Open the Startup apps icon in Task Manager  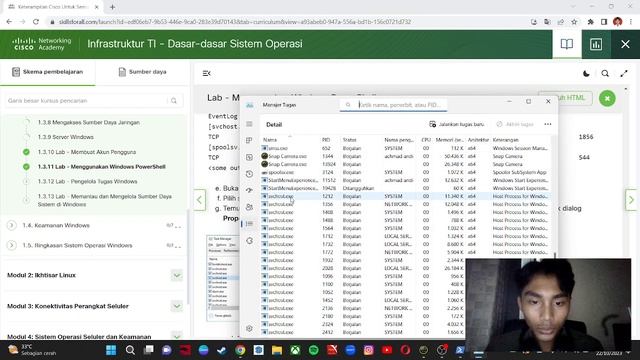249,190
